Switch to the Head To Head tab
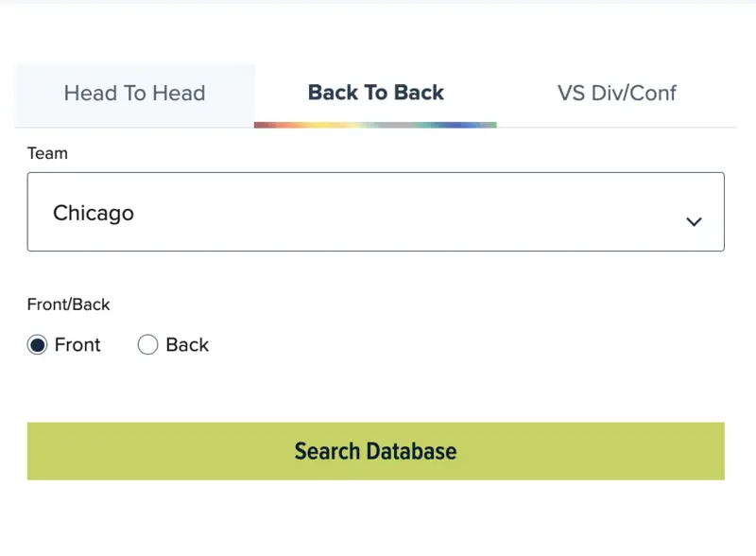This screenshot has height=556, width=756. click(134, 94)
